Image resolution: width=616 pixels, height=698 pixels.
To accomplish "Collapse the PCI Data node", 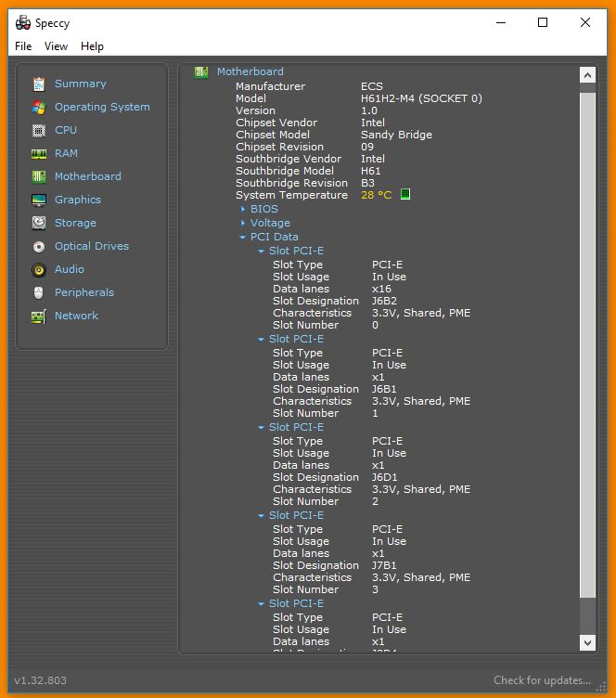I will tap(242, 237).
